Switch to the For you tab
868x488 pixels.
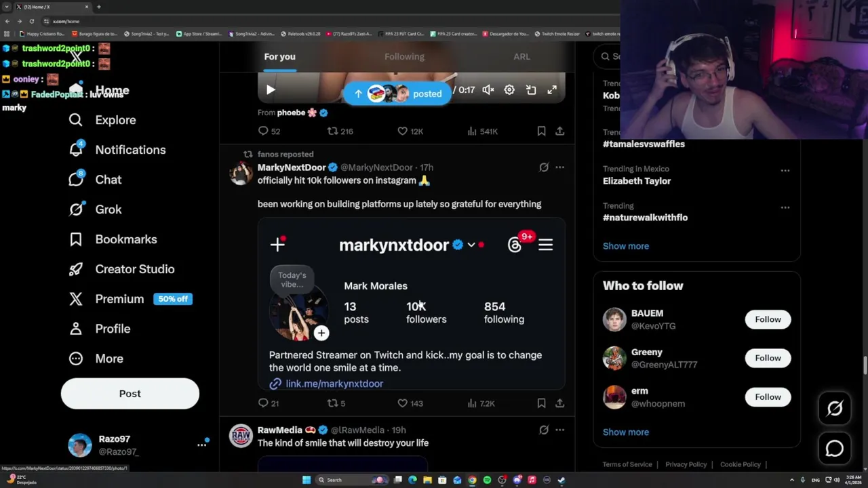tap(279, 56)
